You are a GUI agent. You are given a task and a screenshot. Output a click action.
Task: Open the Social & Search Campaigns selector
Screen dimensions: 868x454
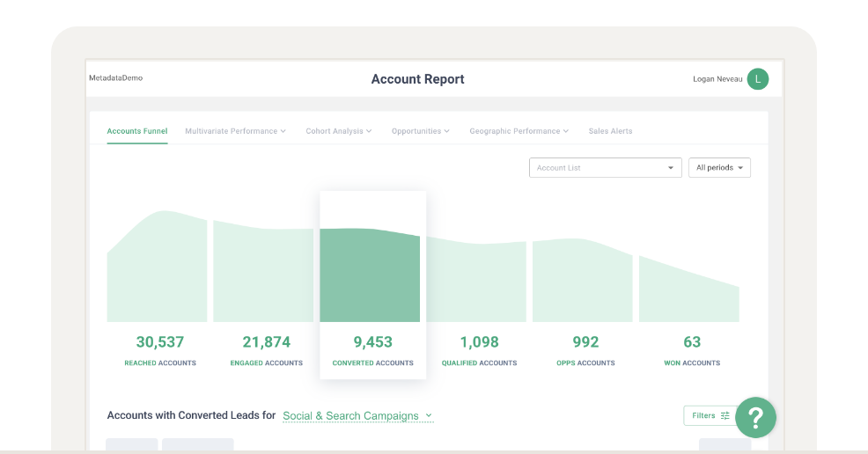tap(357, 416)
